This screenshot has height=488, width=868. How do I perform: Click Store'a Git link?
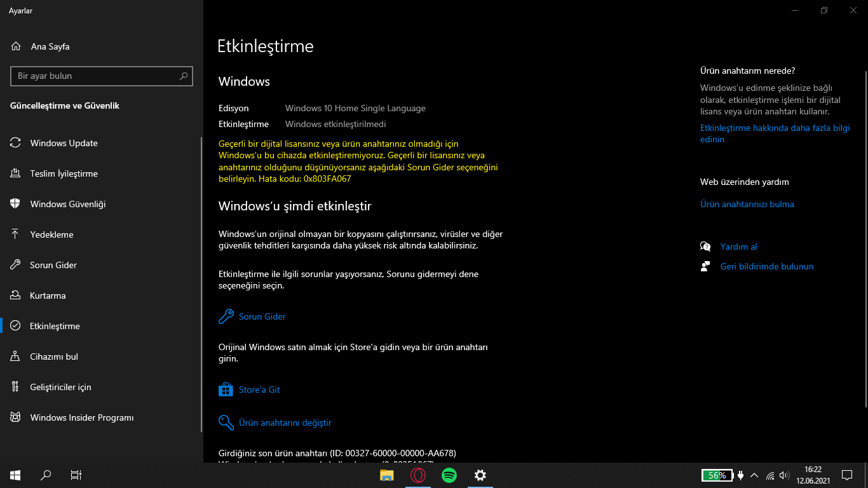coord(249,390)
